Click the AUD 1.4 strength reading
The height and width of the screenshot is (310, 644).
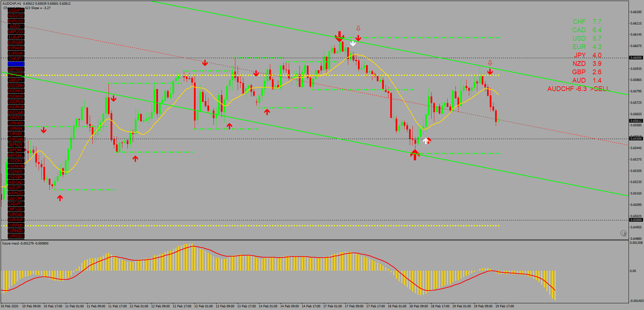tap(587, 80)
